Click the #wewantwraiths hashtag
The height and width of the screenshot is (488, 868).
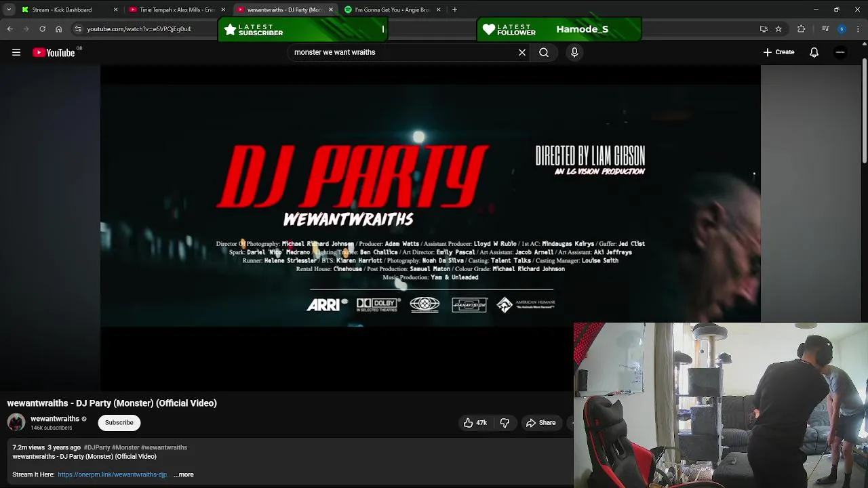point(164,447)
